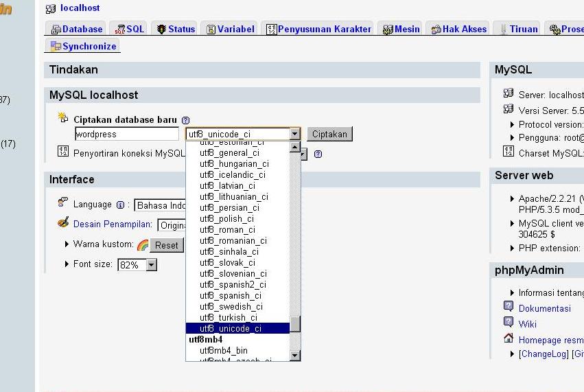Screen dimensions: 584x392
Task: Choose utf8_icelandic_ci collation
Action: click(237, 175)
